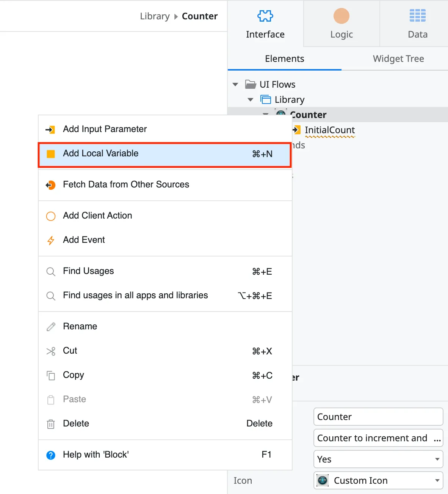
Task: Click the Add Event lightning icon
Action: point(51,240)
